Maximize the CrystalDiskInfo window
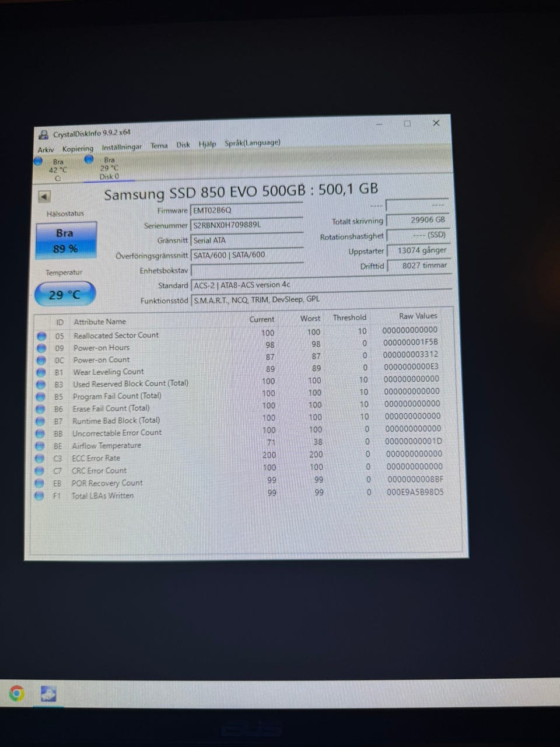The width and height of the screenshot is (560, 747). pyautogui.click(x=407, y=124)
